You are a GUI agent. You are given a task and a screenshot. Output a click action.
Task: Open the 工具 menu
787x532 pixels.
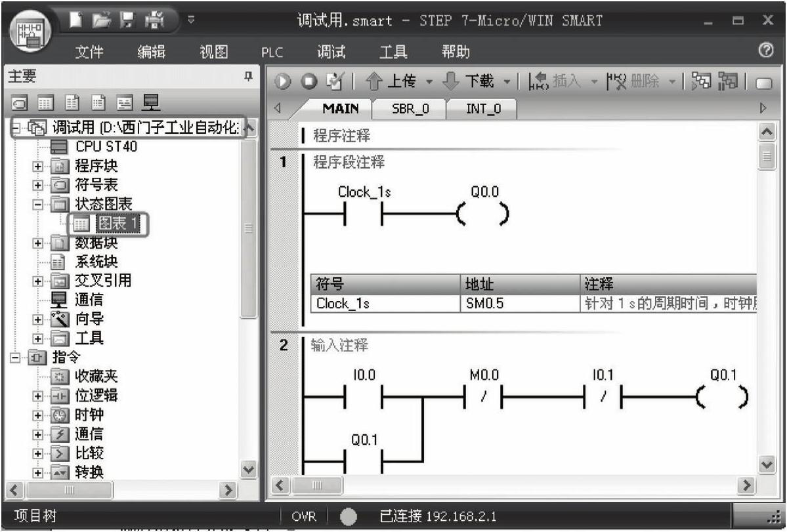tap(393, 51)
